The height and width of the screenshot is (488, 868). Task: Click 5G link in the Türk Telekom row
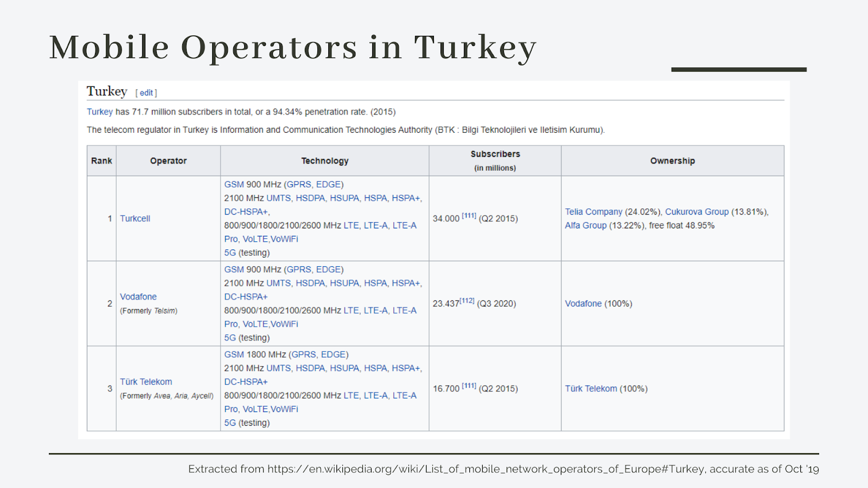click(x=230, y=423)
